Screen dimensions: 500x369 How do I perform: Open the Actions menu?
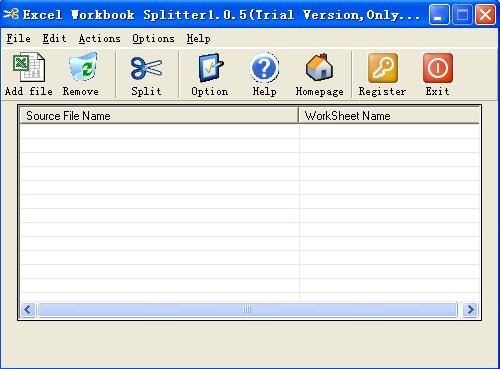coord(99,38)
